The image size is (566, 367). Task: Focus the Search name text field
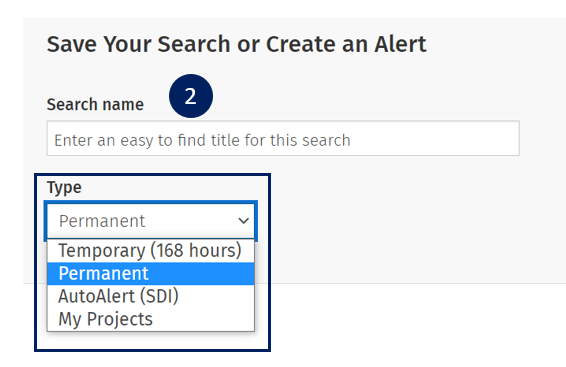point(283,139)
